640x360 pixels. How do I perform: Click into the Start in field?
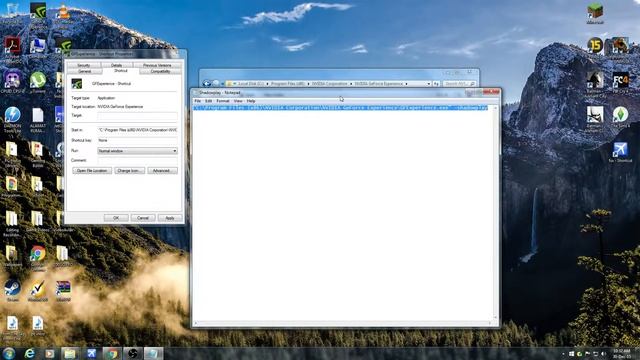pyautogui.click(x=137, y=130)
